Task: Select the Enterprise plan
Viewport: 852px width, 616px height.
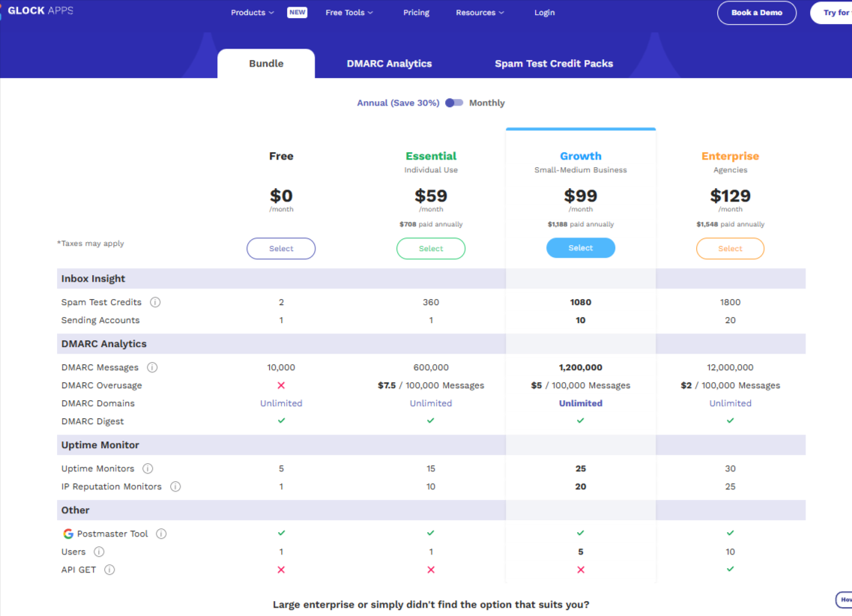Action: click(x=731, y=248)
